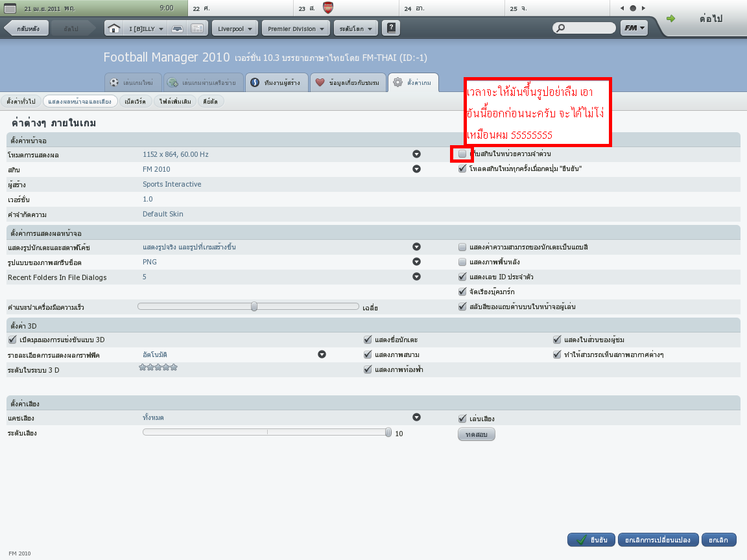Click the cancel button
Viewport: 747px width, 560px height.
(718, 540)
